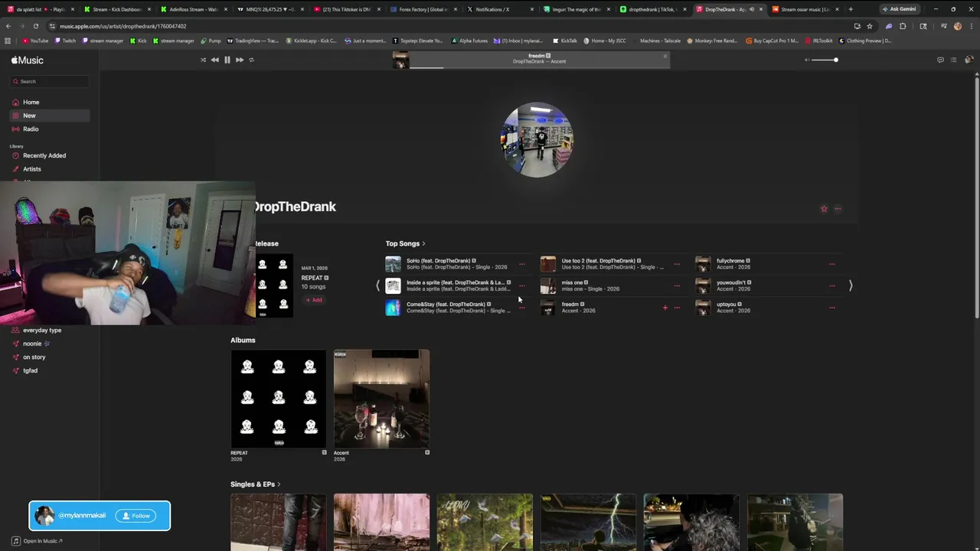Add the REPEAT latest release to library
Screen dimensions: 980x551
(314, 300)
